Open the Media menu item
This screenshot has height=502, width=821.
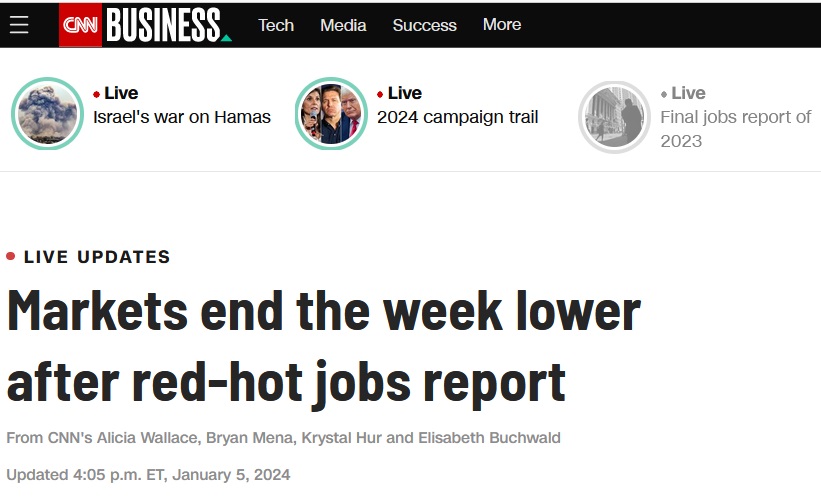pos(343,25)
